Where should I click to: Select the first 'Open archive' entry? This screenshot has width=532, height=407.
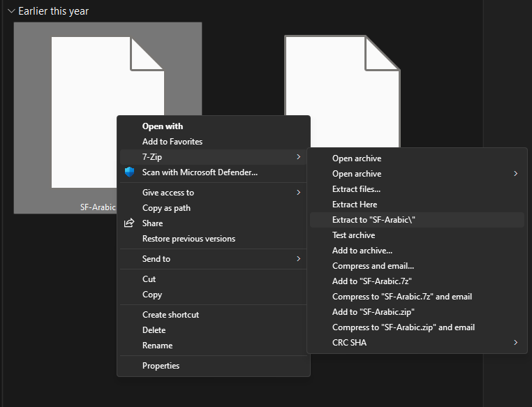[x=417, y=158]
